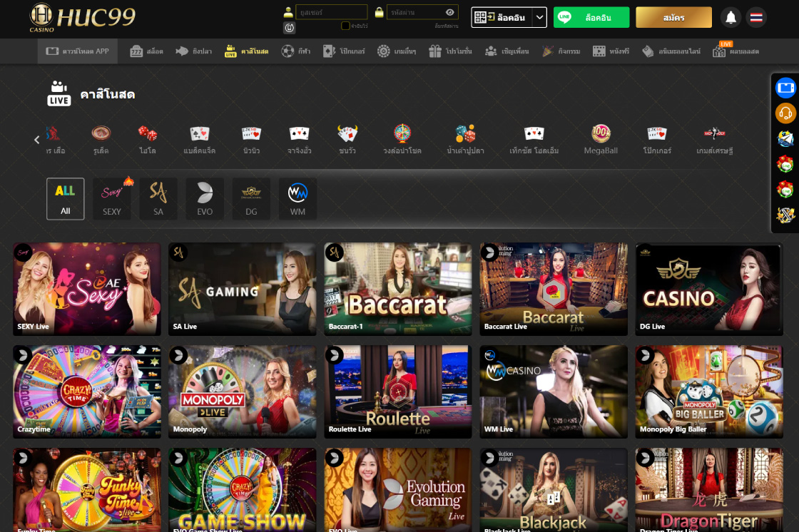Expand the QR login dropdown arrow
Screen dimensions: 799x532
click(539, 18)
